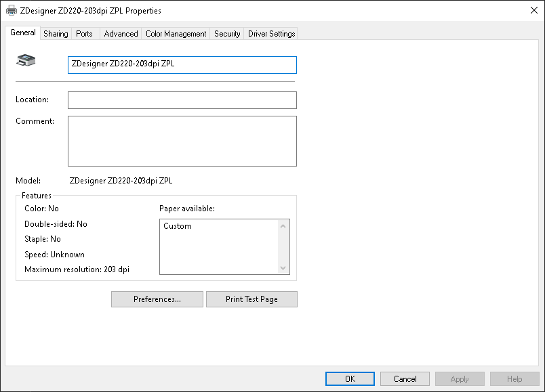Click inside the Location field

[182, 100]
